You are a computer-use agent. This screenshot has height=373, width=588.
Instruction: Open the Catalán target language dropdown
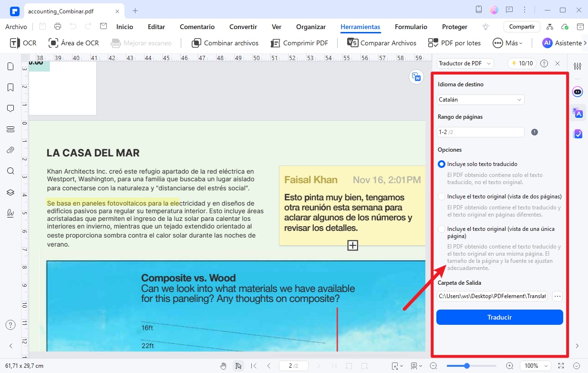(481, 100)
